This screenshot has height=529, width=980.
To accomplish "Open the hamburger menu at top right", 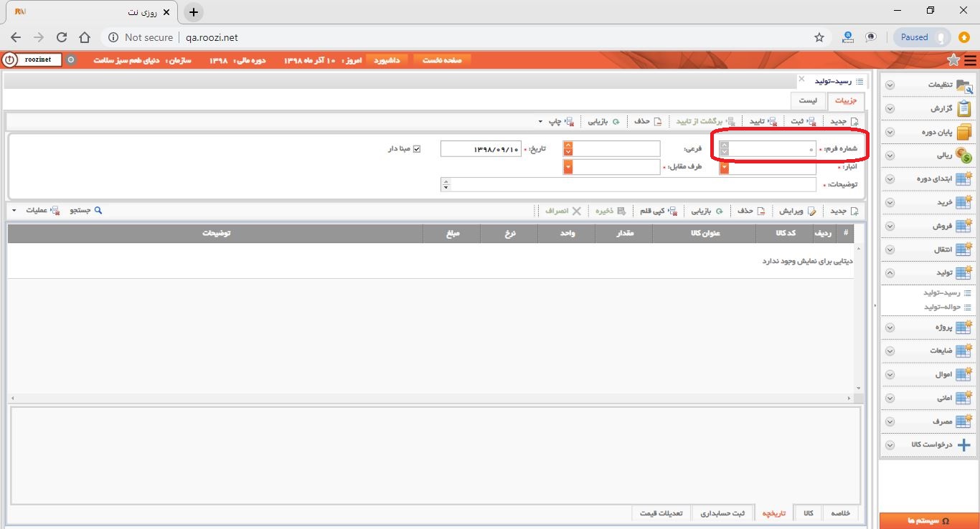I will [970, 60].
